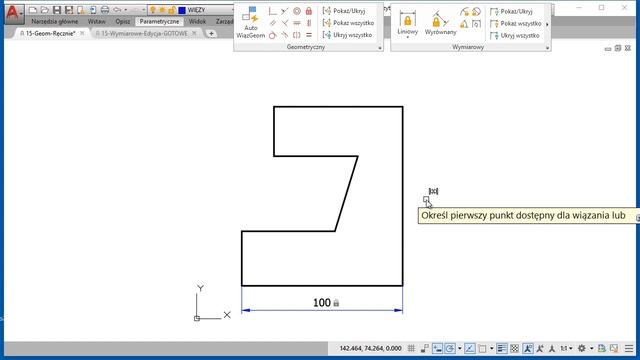Expand the ribbon overflow arrow beside Wymiarowy
Image resolution: width=640 pixels, height=360 pixels.
pos(547,24)
